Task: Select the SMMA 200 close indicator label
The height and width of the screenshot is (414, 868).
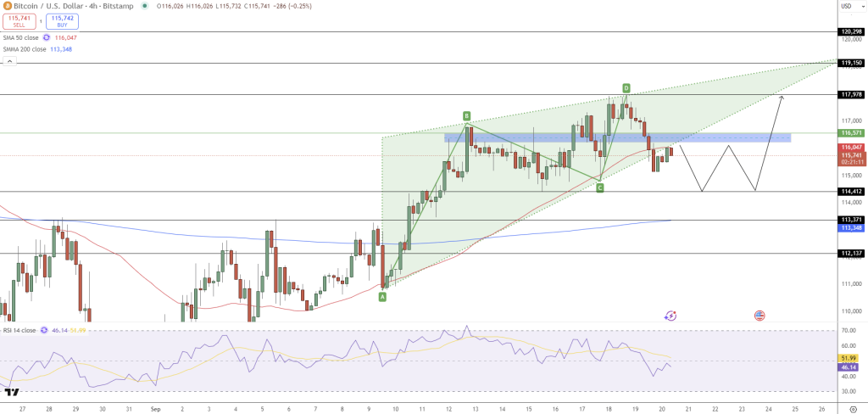Action: click(25, 48)
